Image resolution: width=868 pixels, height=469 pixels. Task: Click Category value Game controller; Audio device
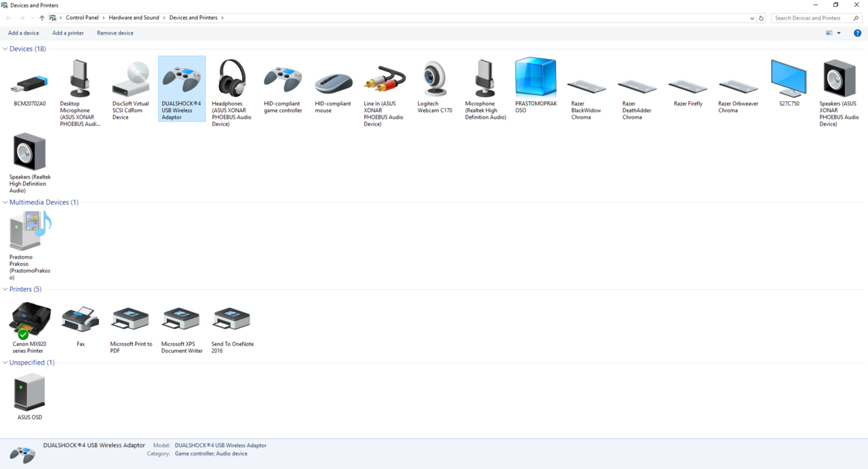211,453
